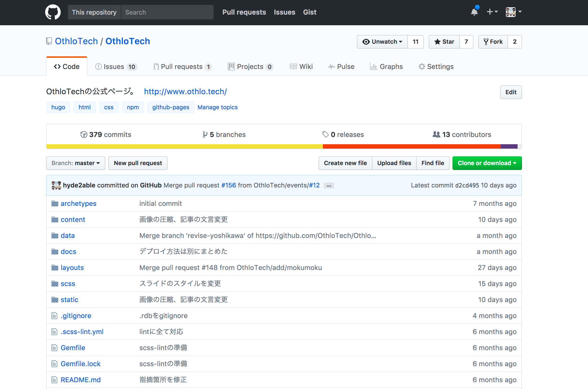The image size is (588, 389).
Task: Click the Search input field
Action: tap(168, 12)
